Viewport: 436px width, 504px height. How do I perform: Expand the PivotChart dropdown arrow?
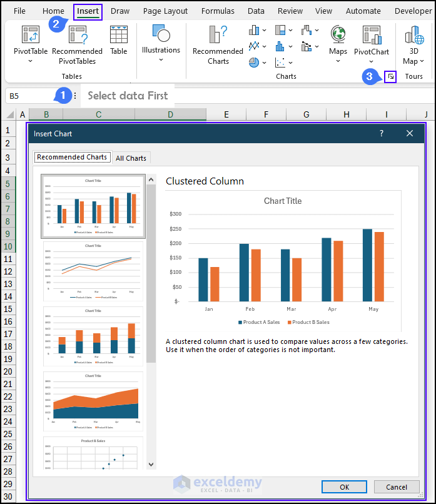[372, 61]
